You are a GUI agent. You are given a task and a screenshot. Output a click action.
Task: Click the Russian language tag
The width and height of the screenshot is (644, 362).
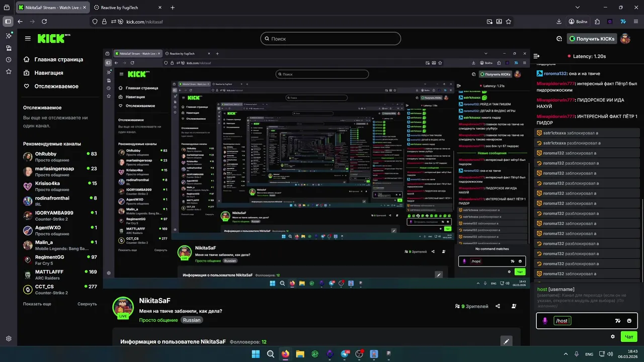pos(192,320)
